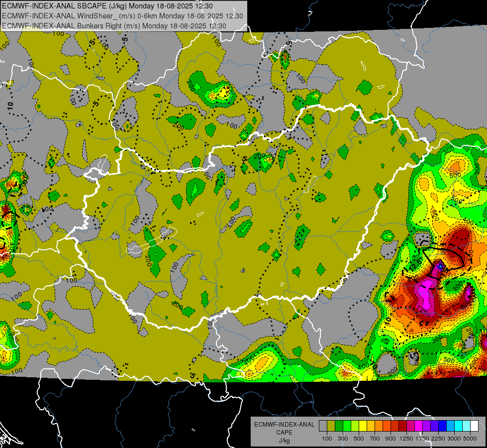
Task: Click the 700 legend scale value
Action: 375,439
